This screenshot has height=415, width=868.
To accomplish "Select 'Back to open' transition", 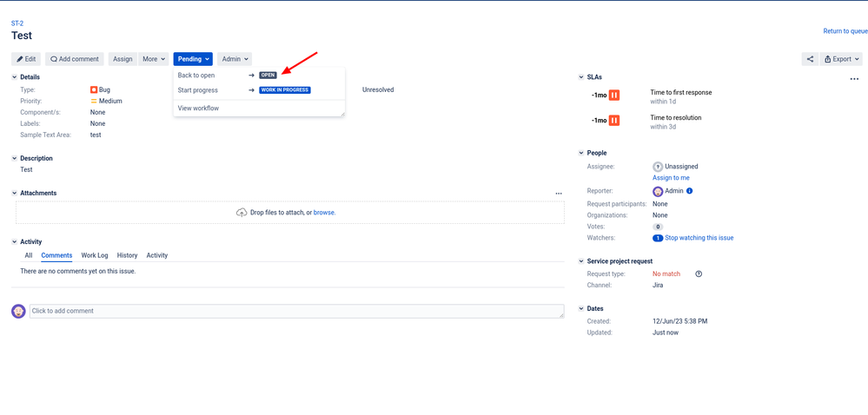I will [x=259, y=76].
